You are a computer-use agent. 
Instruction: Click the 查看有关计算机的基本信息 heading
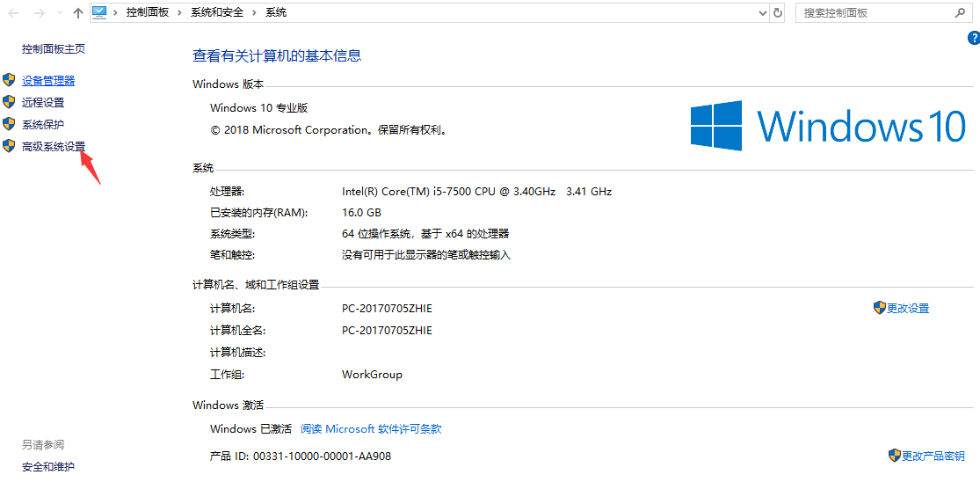click(x=277, y=55)
